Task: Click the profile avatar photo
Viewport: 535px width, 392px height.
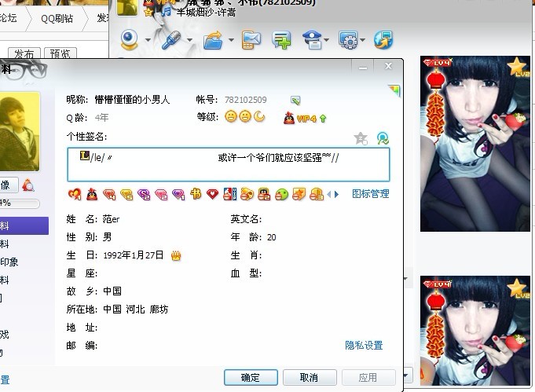Action: coord(20,132)
